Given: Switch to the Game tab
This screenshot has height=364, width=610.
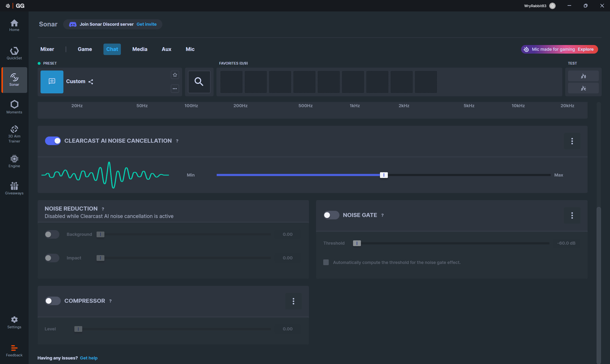Looking at the screenshot, I should (x=85, y=49).
